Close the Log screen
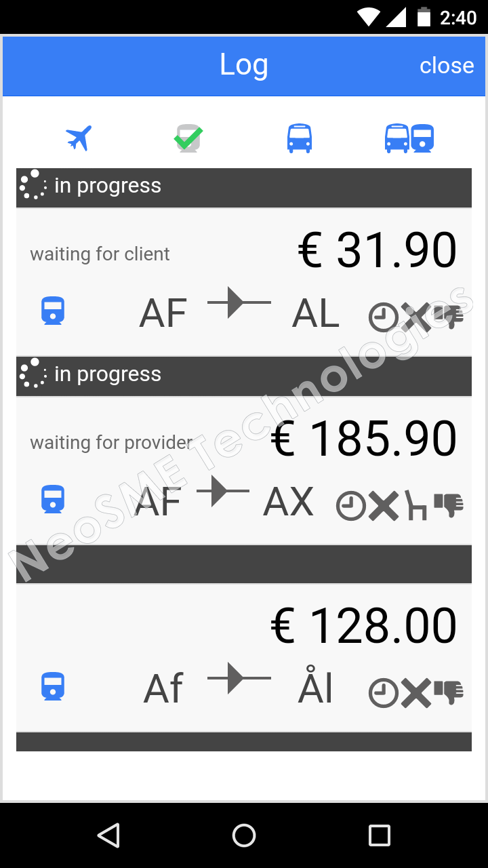The height and width of the screenshot is (868, 488). (x=447, y=66)
